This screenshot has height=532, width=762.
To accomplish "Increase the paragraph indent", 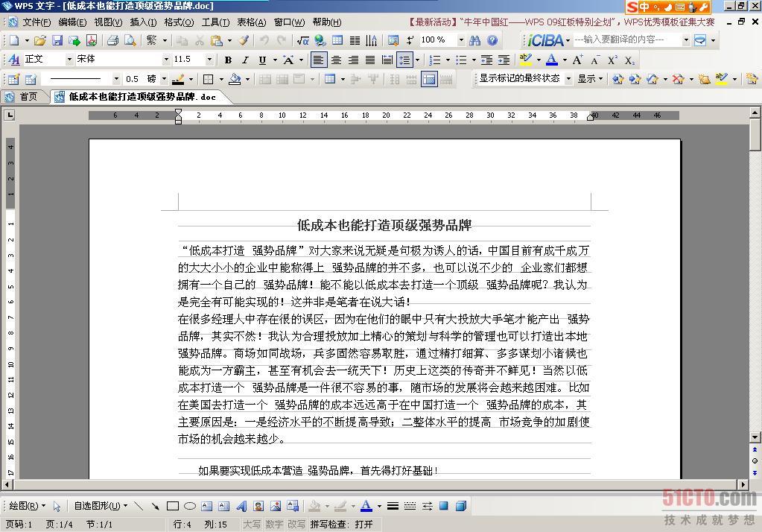I will coord(504,60).
